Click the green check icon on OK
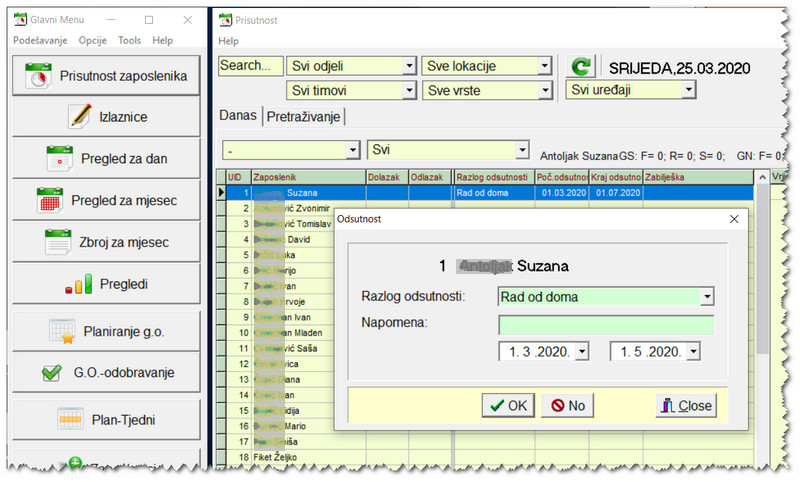 pos(496,406)
